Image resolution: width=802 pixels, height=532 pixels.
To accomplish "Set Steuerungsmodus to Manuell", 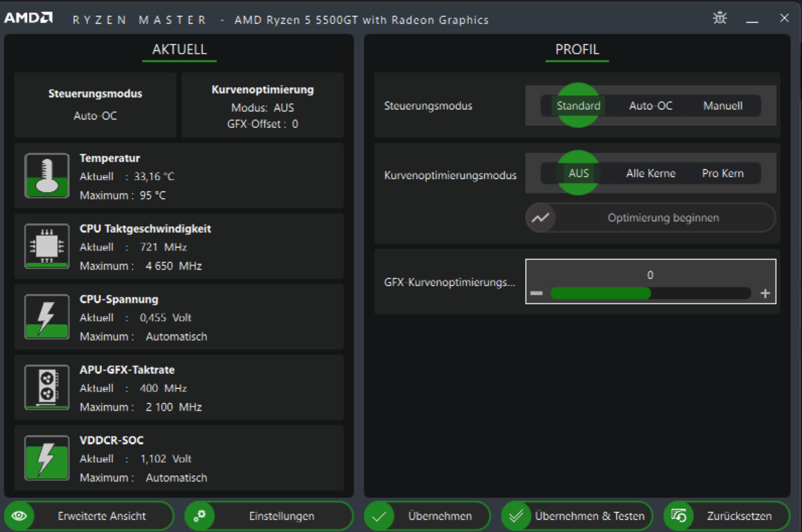I will click(x=723, y=106).
